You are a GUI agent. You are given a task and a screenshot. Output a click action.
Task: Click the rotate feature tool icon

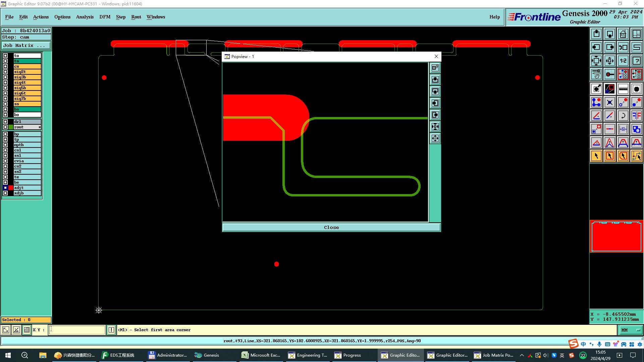coord(623,116)
